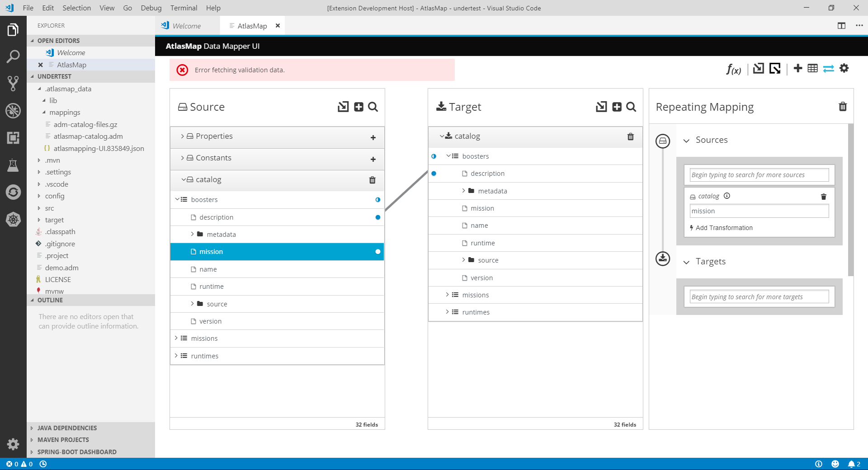868x470 pixels.
Task: Open the f(x) expression icon
Action: pos(733,69)
